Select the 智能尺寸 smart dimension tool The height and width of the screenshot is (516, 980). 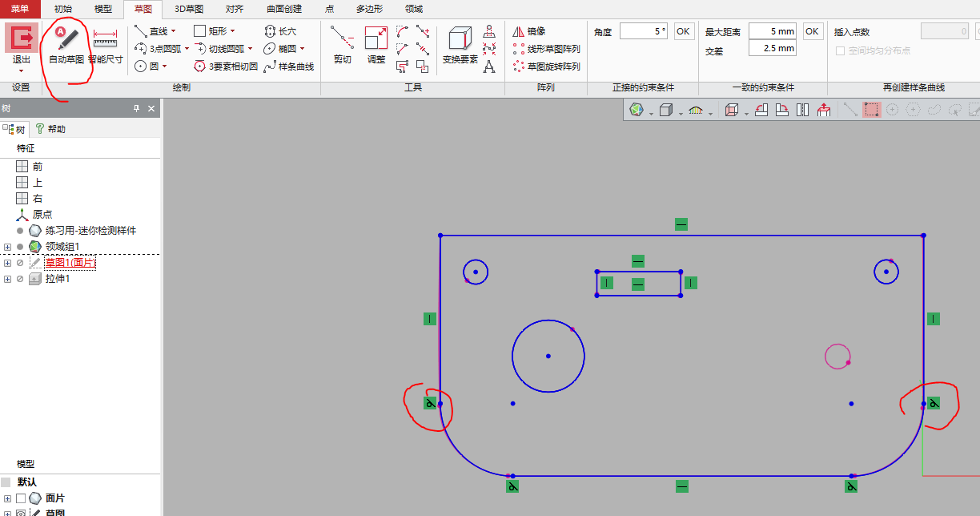(x=105, y=45)
